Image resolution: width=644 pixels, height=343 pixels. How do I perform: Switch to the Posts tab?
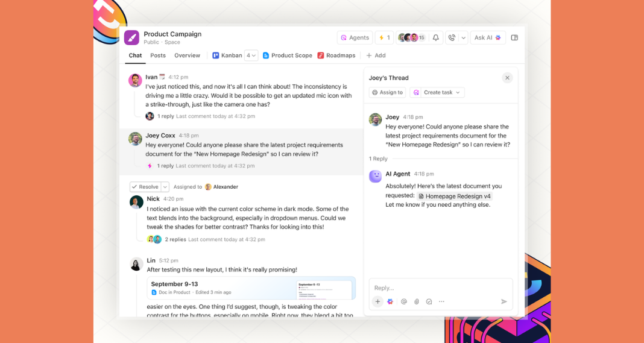[158, 55]
